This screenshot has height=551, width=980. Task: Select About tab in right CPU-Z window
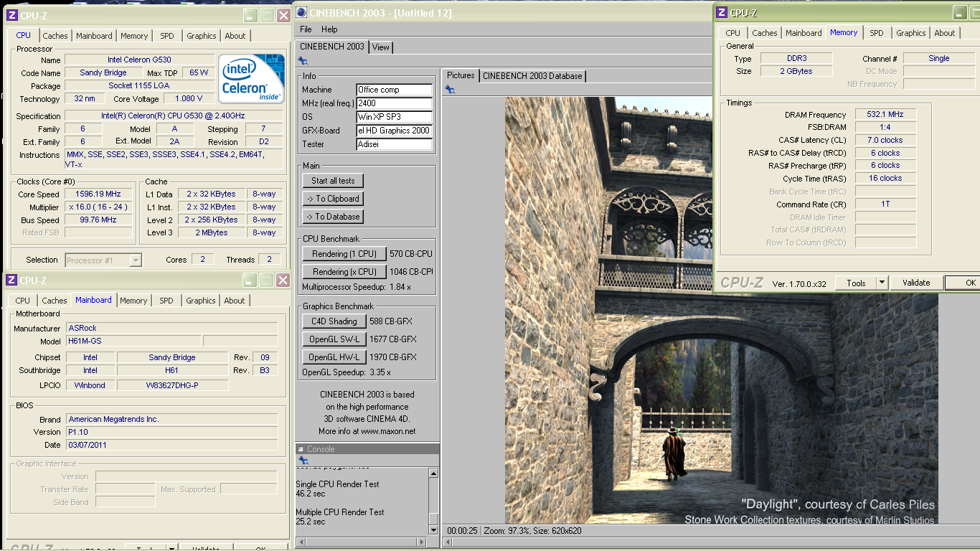[x=945, y=33]
